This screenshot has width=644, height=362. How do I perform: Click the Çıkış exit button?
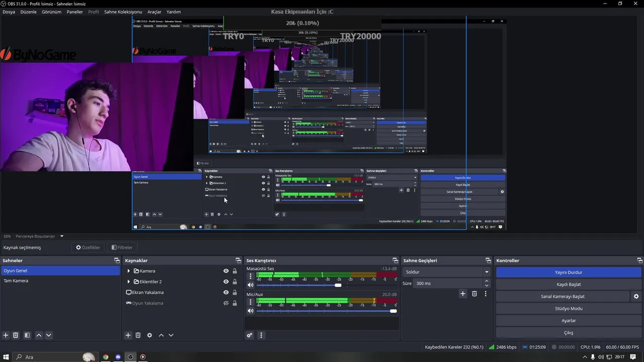click(569, 333)
